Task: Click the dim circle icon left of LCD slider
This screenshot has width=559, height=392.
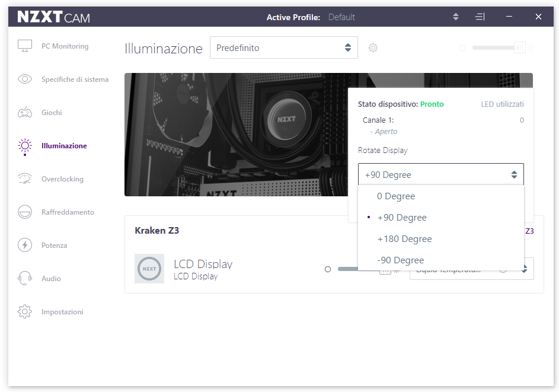Action: (328, 269)
